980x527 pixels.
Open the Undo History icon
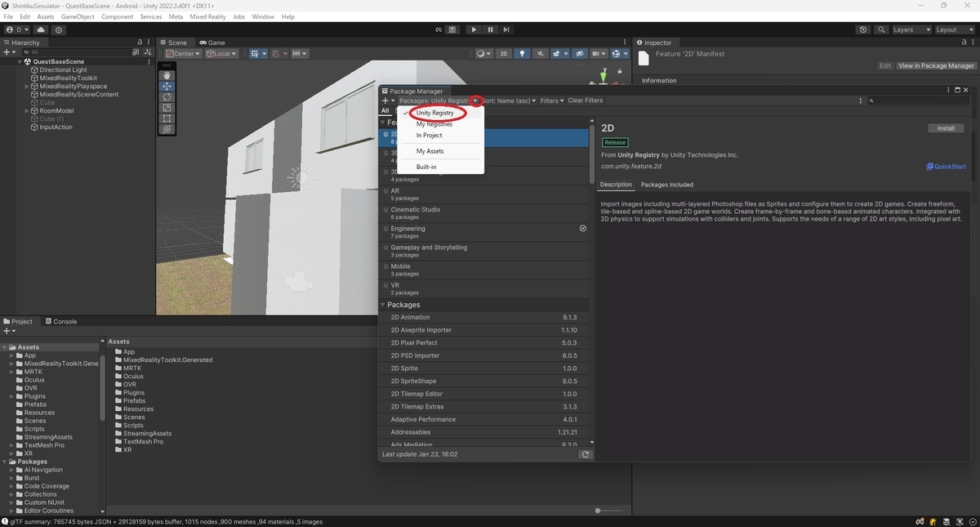point(863,29)
